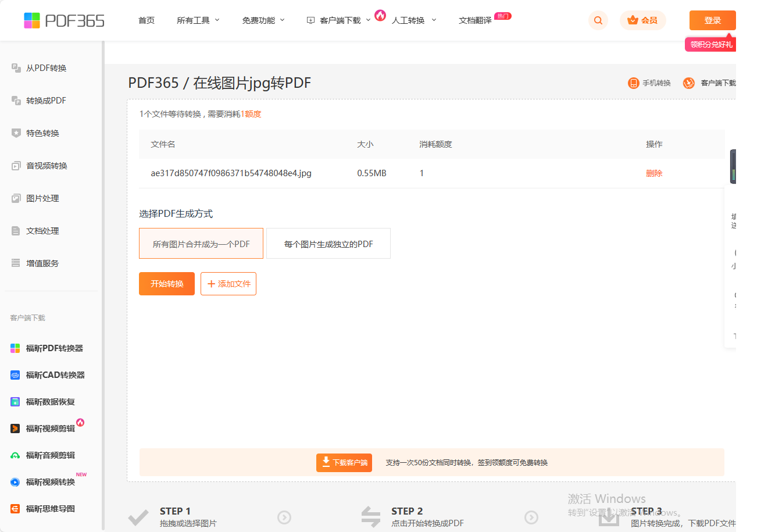
Task: Click the STEP 1 checkmark icon
Action: click(x=138, y=517)
